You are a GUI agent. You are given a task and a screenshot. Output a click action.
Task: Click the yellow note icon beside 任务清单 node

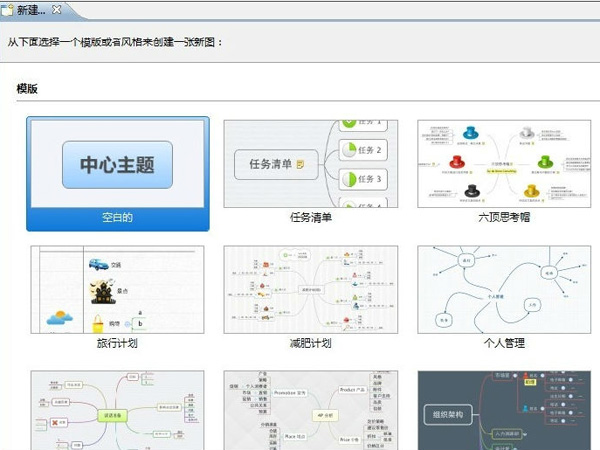coord(300,164)
